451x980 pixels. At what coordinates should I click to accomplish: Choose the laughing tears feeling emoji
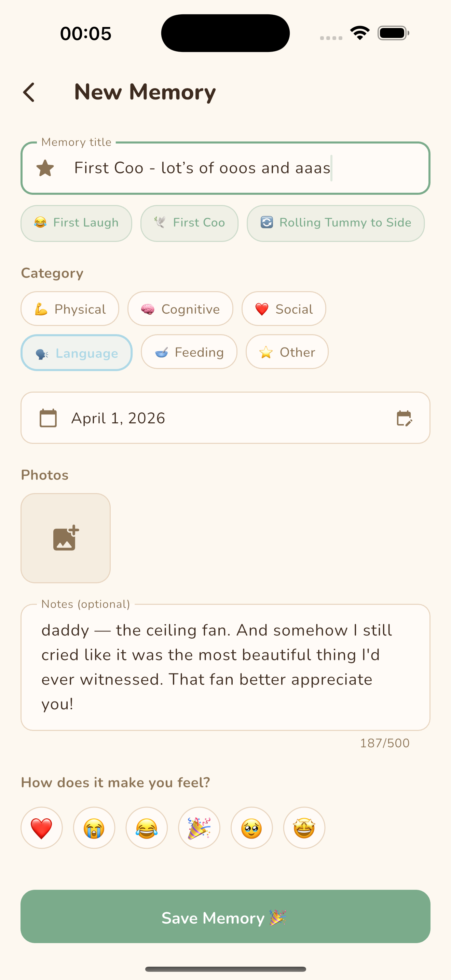click(146, 828)
